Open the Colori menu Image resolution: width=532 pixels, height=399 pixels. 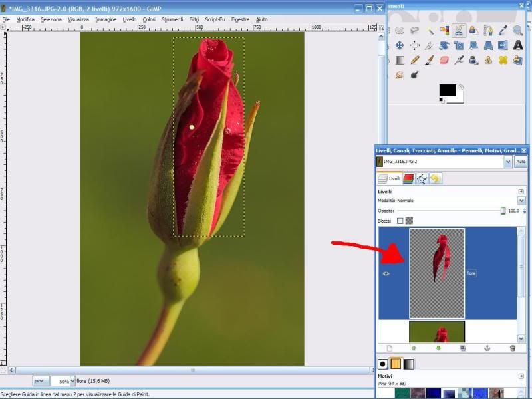point(149,19)
